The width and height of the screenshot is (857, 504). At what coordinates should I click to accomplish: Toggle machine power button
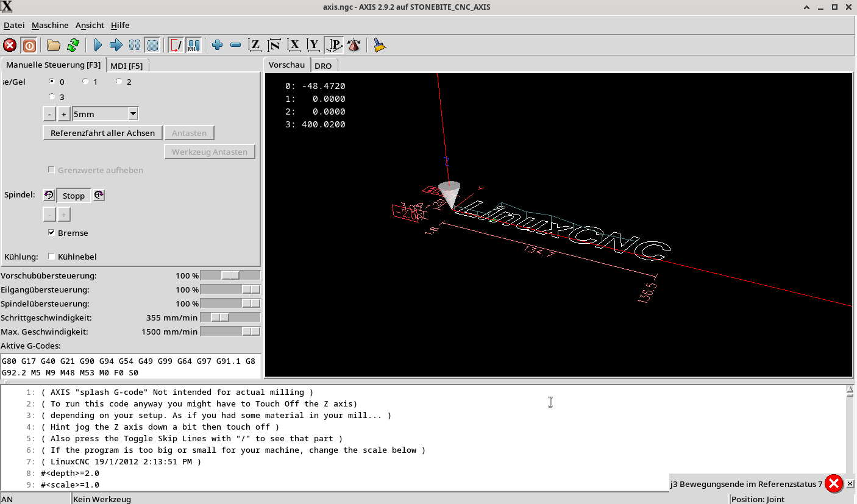(x=29, y=45)
